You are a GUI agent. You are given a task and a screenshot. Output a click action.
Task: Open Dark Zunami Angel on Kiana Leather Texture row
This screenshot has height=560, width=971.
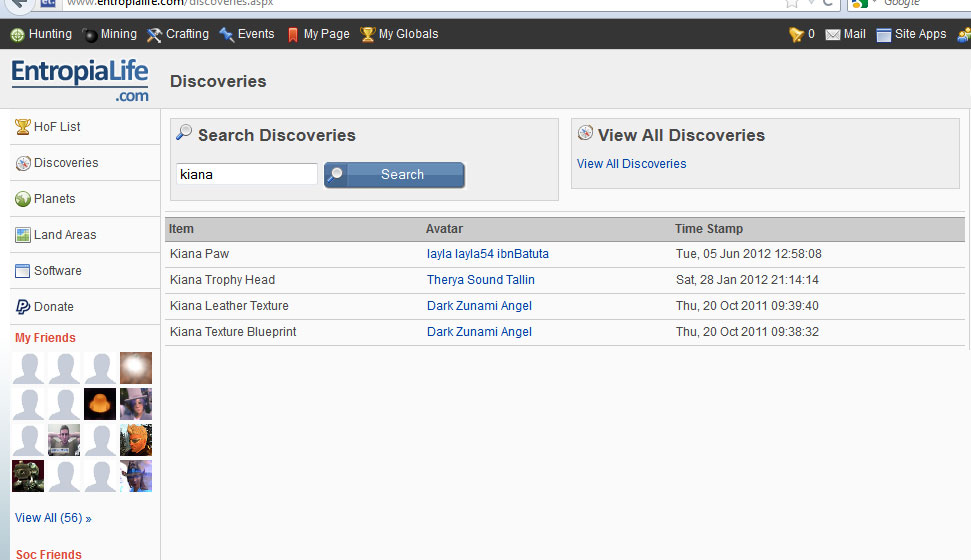pos(479,305)
